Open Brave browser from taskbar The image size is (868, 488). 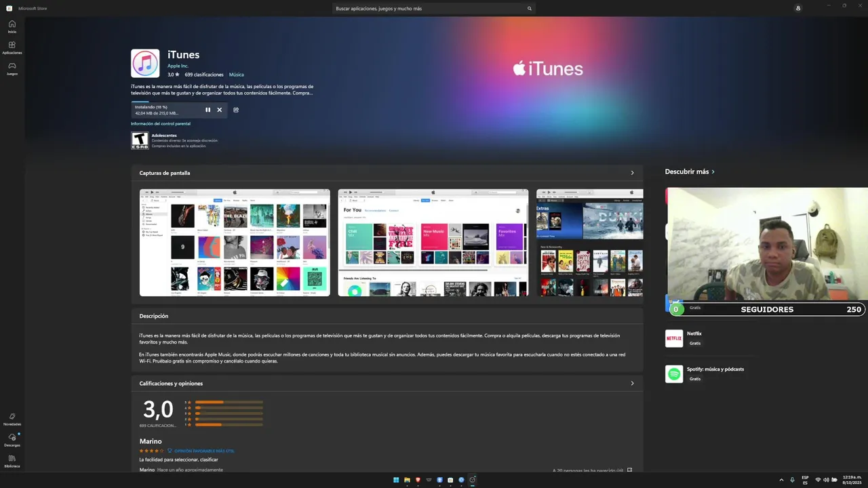point(418,480)
